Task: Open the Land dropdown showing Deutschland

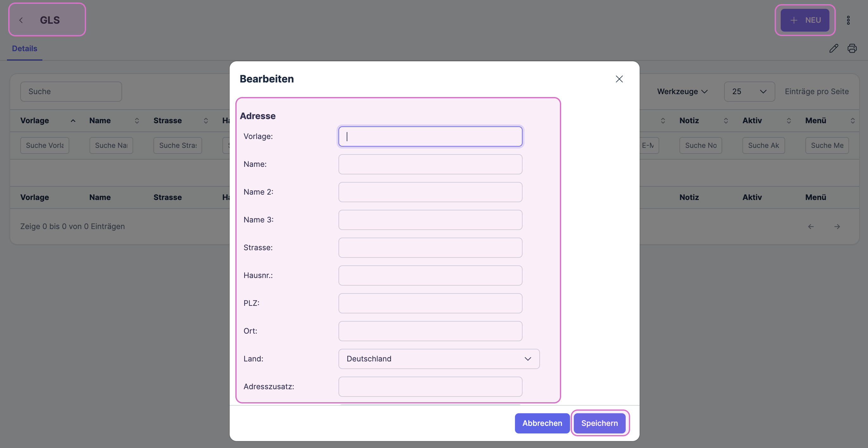Action: pos(439,359)
